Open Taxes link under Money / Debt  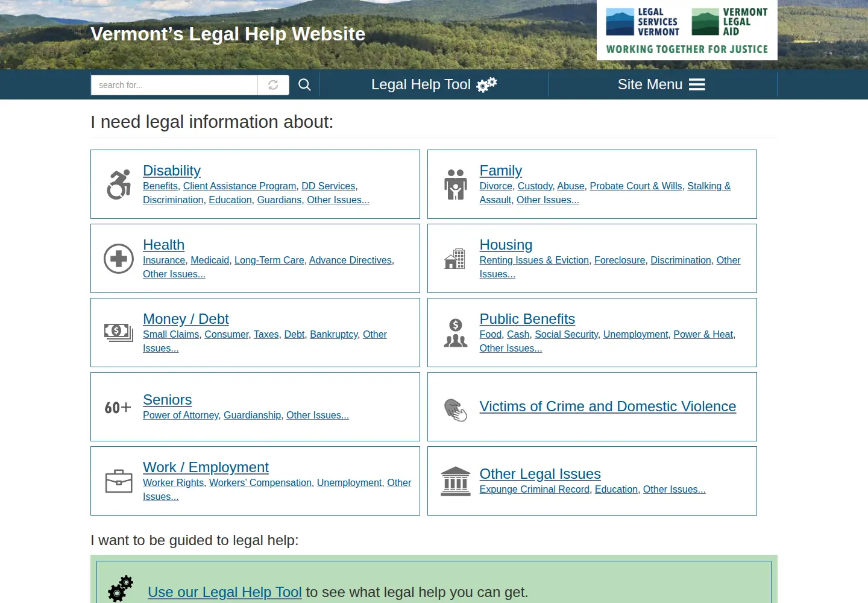[x=266, y=334]
